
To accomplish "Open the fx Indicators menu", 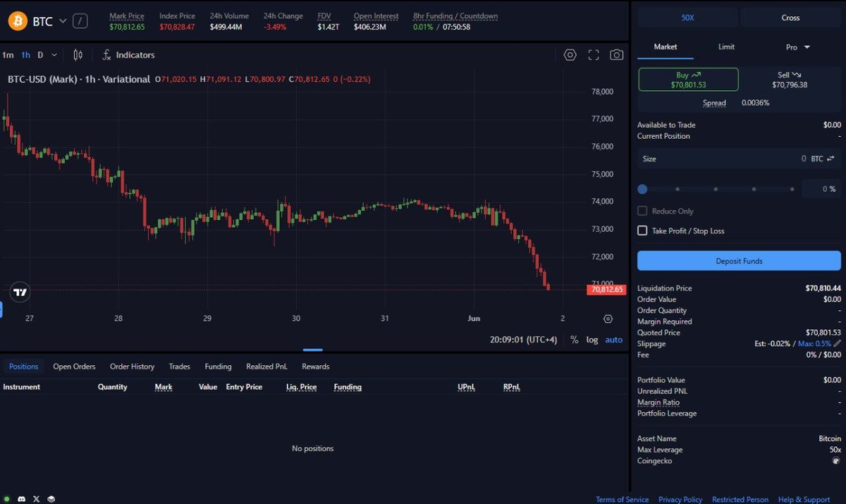I will (128, 55).
